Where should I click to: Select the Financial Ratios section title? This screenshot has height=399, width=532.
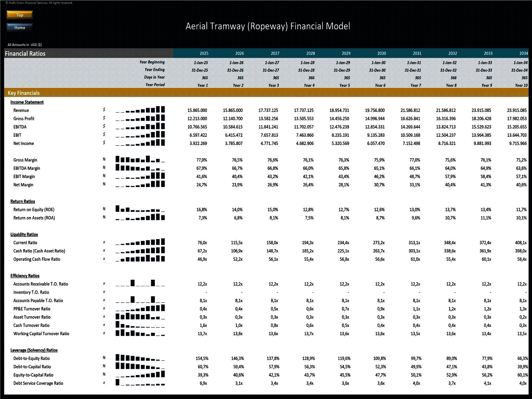25,53
